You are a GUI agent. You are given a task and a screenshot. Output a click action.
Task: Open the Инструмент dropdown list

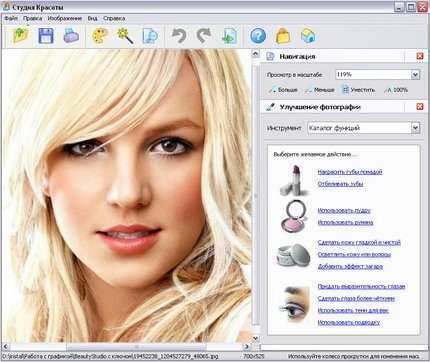415,128
